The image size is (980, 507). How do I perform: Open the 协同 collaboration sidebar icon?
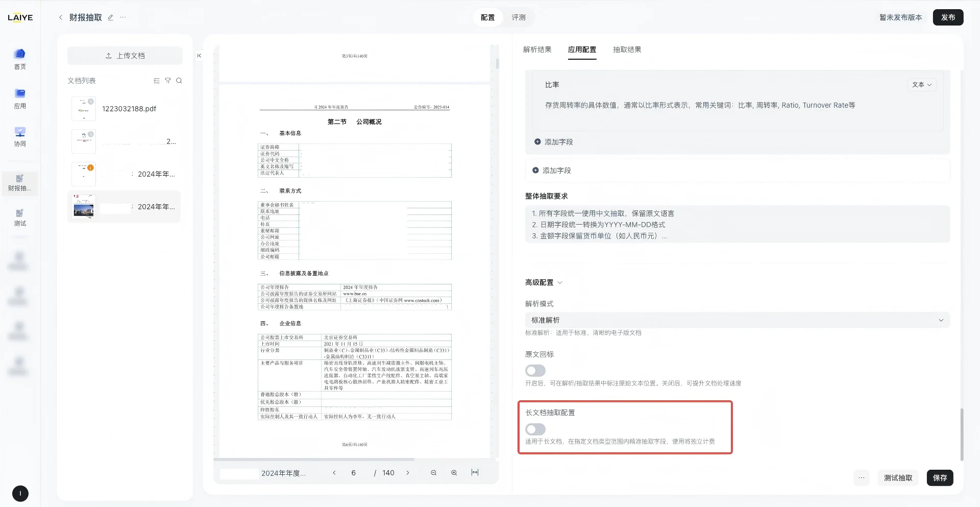[x=20, y=137]
